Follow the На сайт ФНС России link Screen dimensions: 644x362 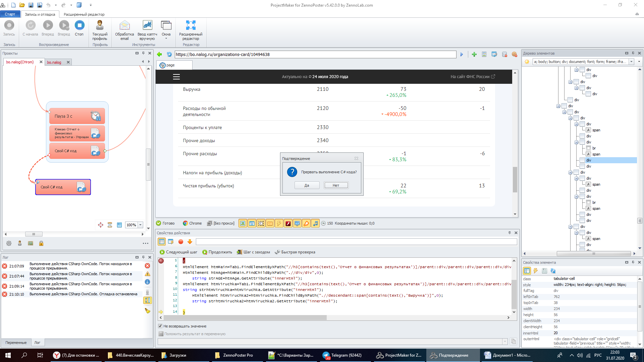tap(473, 77)
